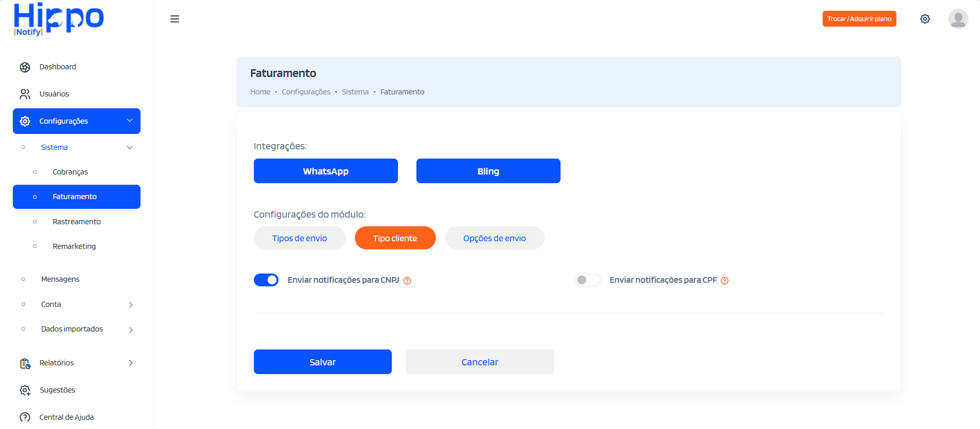
Task: Click the Dashboard icon in sidebar
Action: pos(25,67)
